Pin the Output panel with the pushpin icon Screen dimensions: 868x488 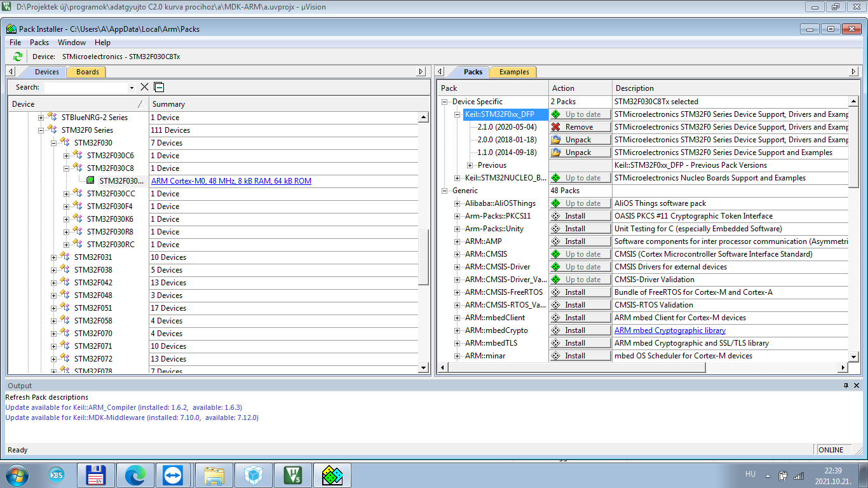click(x=846, y=386)
